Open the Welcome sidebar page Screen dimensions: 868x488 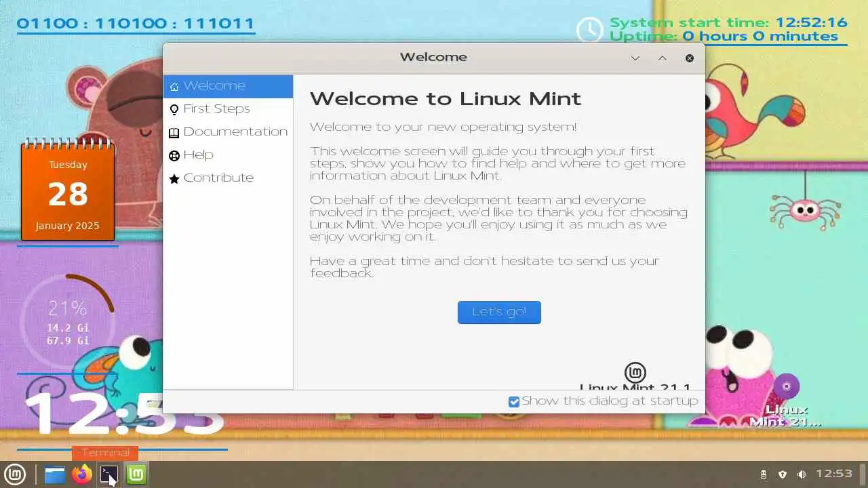pyautogui.click(x=228, y=86)
